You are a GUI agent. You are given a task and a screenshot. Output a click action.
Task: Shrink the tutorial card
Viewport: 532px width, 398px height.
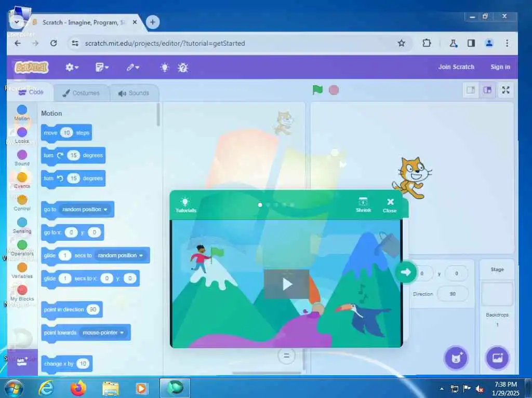pyautogui.click(x=363, y=205)
